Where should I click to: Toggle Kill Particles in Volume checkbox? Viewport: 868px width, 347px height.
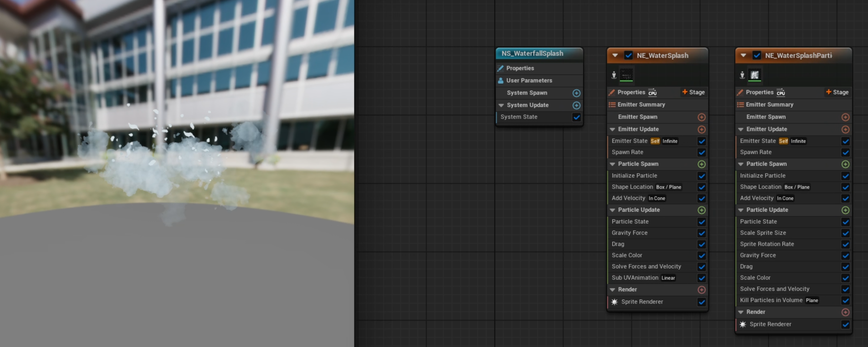[x=845, y=301]
